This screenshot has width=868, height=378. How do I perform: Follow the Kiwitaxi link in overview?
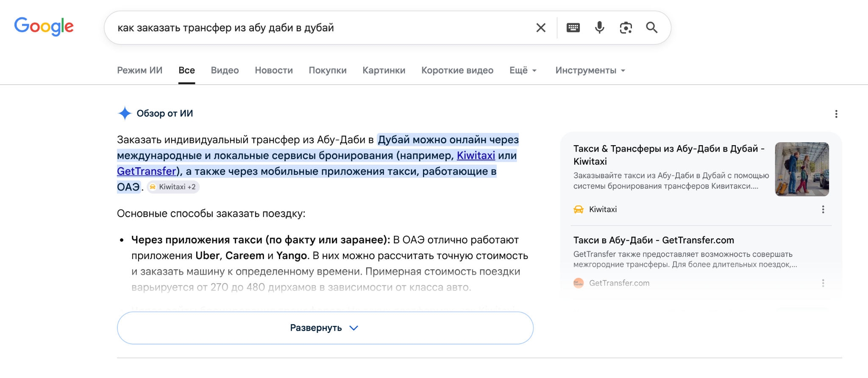coord(476,155)
